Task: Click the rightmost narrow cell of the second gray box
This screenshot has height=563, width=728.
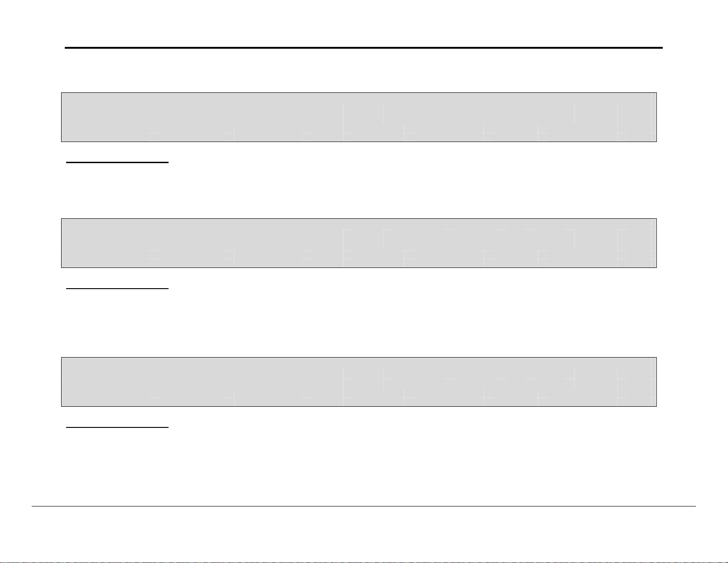Action: click(636, 243)
